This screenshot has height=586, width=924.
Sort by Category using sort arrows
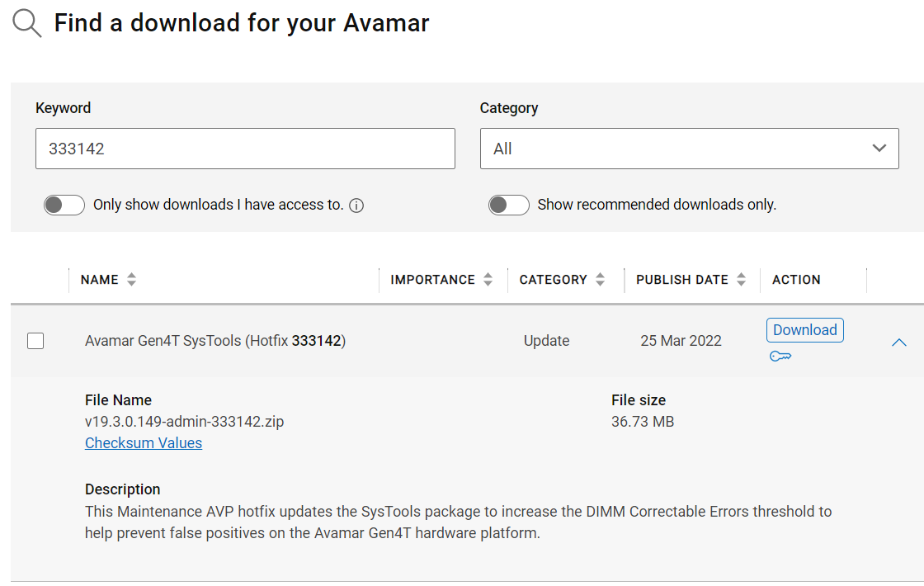click(600, 280)
